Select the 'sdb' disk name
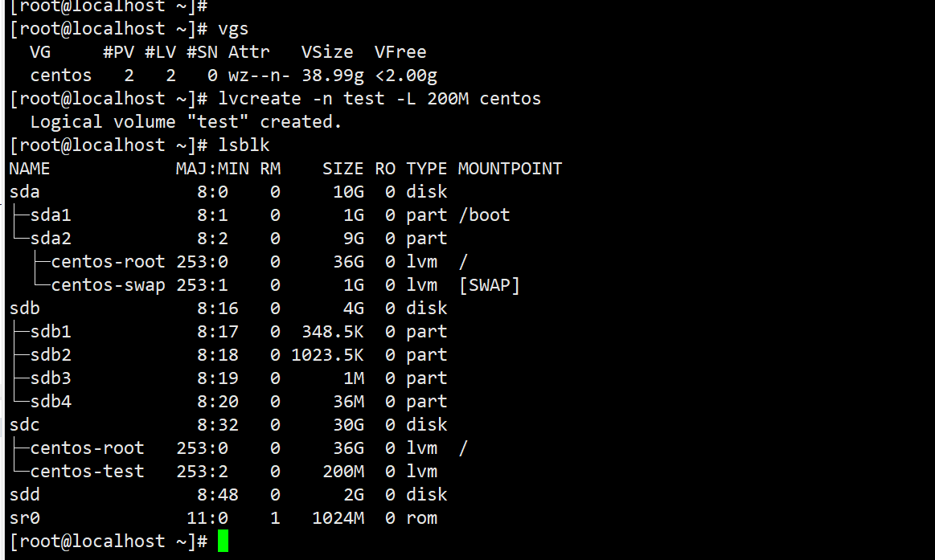The image size is (935, 560). point(24,308)
